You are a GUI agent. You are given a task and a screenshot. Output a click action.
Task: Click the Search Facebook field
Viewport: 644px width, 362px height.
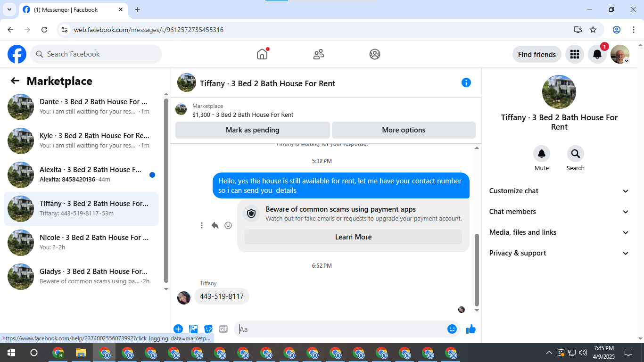[x=96, y=54]
